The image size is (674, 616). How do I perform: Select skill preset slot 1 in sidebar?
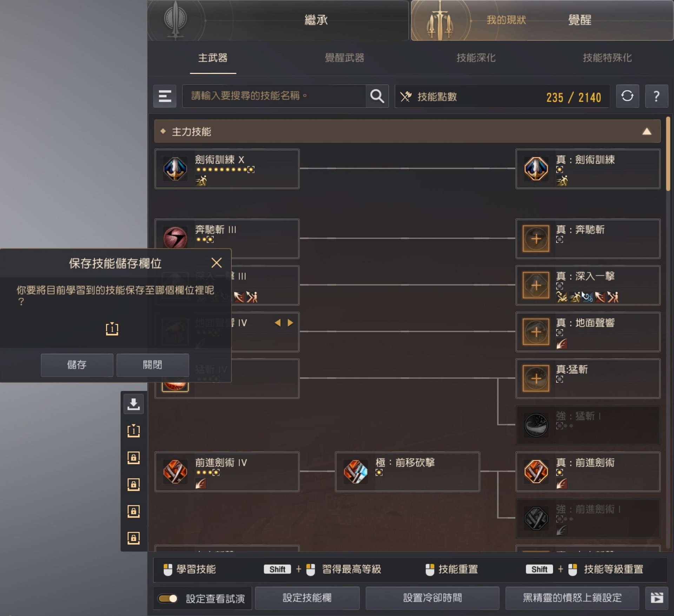[x=133, y=431]
